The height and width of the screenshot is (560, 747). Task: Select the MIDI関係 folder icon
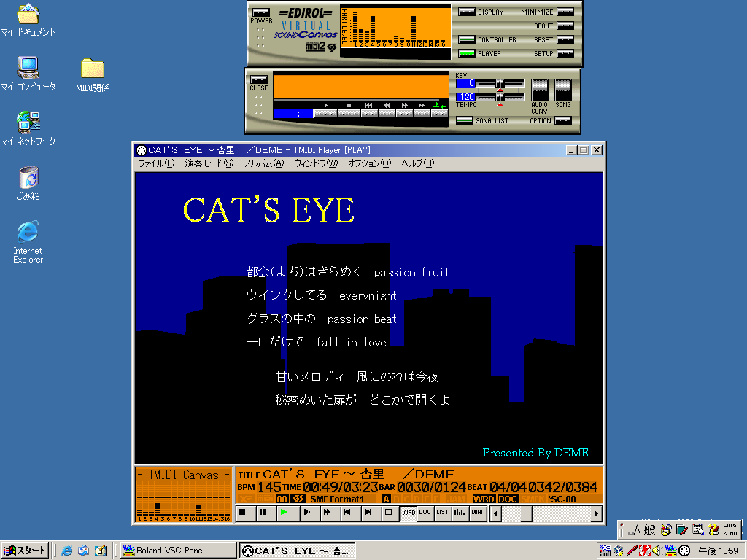93,75
